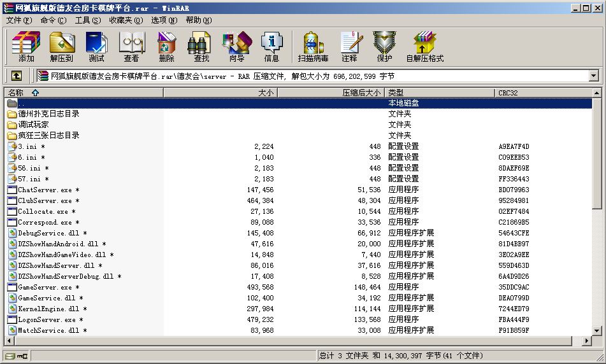Click horizontal scrollbar left arrow

coord(10,341)
